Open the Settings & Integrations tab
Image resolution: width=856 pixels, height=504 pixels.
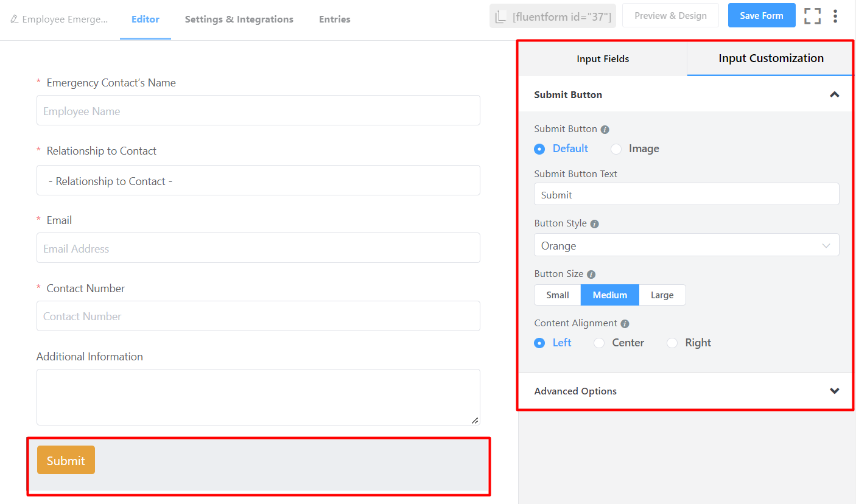[x=239, y=19]
